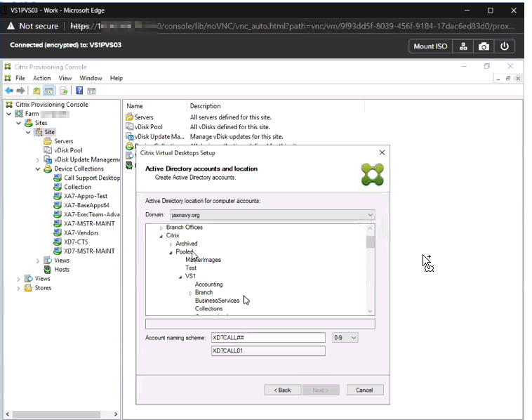Expand the Stores node

click(19, 288)
